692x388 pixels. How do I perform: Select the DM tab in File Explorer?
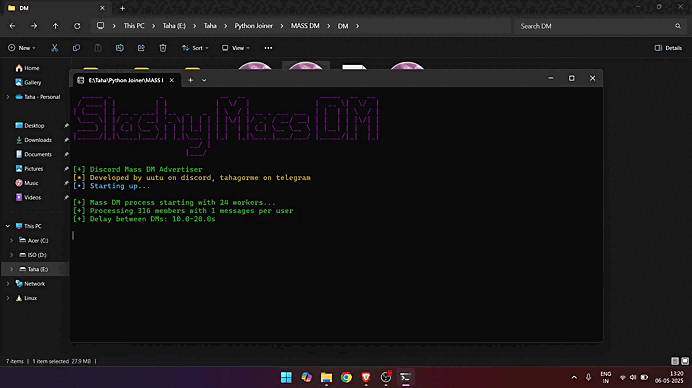tap(55, 8)
